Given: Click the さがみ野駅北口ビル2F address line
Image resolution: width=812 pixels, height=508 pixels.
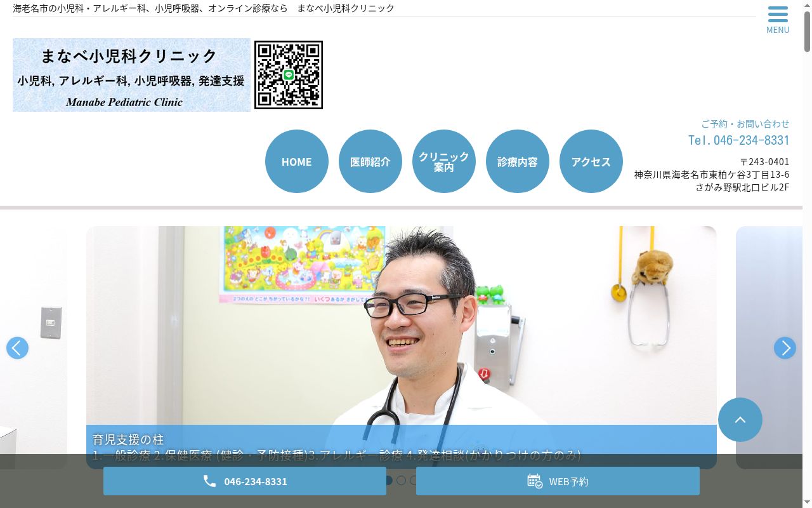Looking at the screenshot, I should tap(742, 187).
